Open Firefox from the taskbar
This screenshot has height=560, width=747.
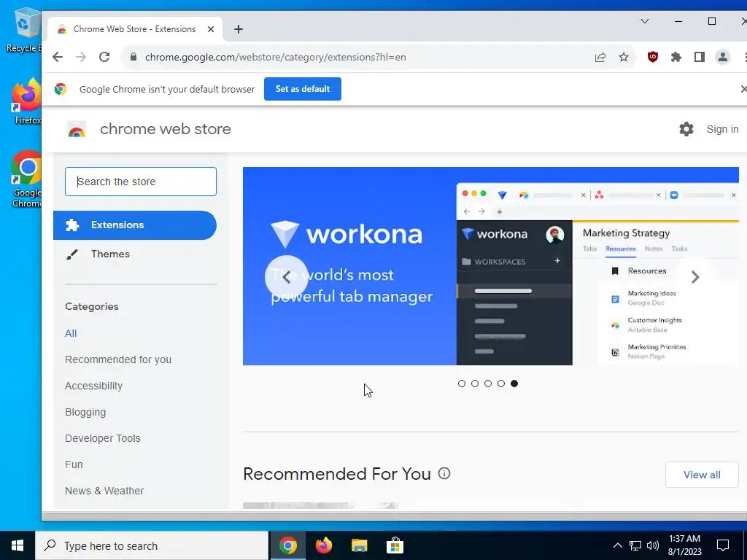[324, 545]
